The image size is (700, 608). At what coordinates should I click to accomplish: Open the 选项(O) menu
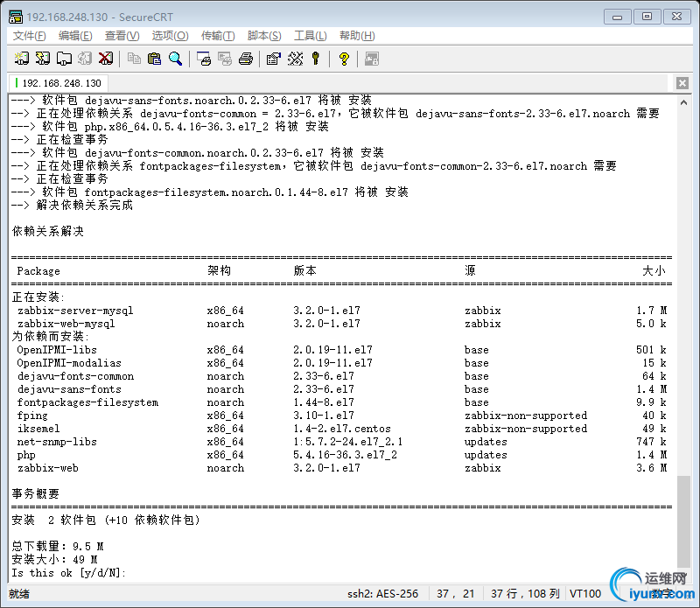pos(170,36)
